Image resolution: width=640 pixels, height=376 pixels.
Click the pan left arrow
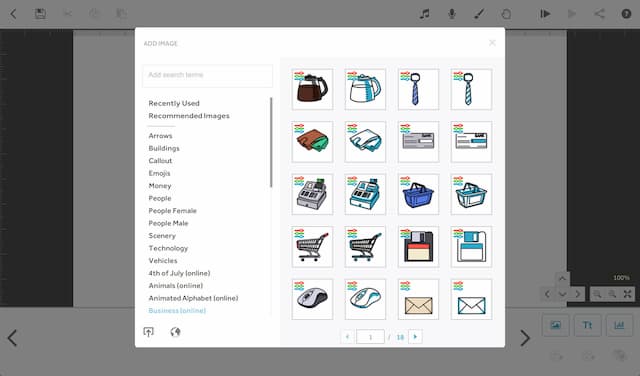pyautogui.click(x=547, y=294)
